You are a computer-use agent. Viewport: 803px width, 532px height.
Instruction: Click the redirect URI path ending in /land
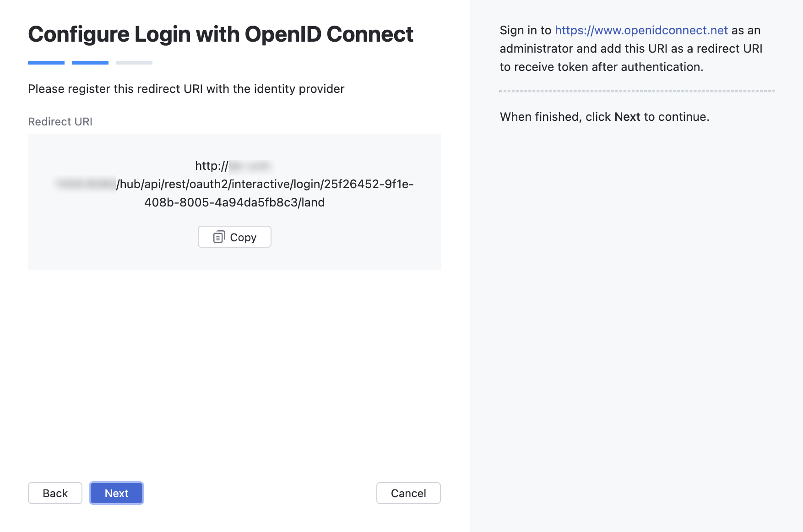point(234,202)
